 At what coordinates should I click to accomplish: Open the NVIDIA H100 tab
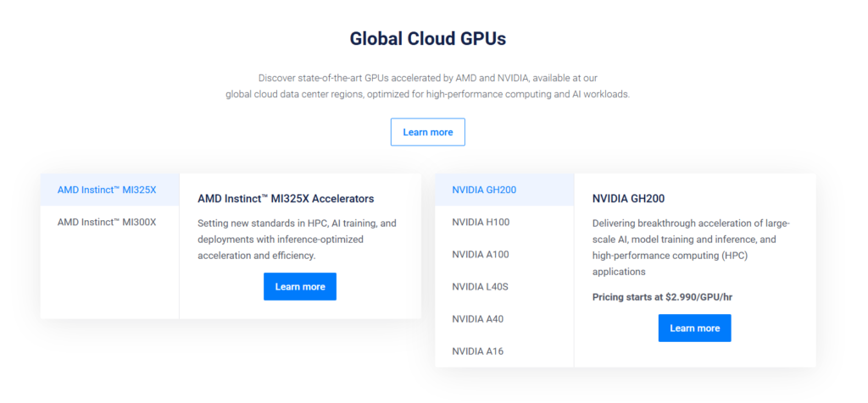tap(504, 222)
